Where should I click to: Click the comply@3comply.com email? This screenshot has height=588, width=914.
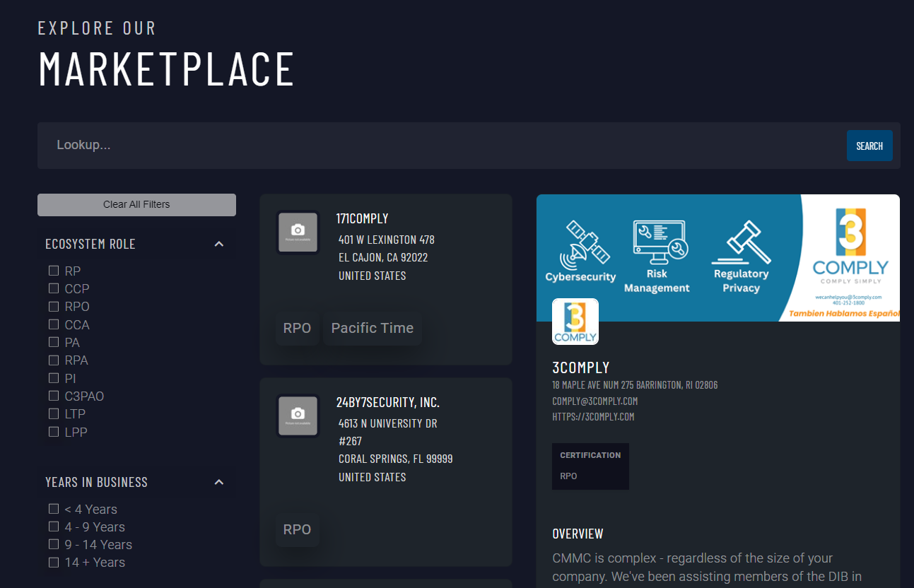pyautogui.click(x=594, y=401)
